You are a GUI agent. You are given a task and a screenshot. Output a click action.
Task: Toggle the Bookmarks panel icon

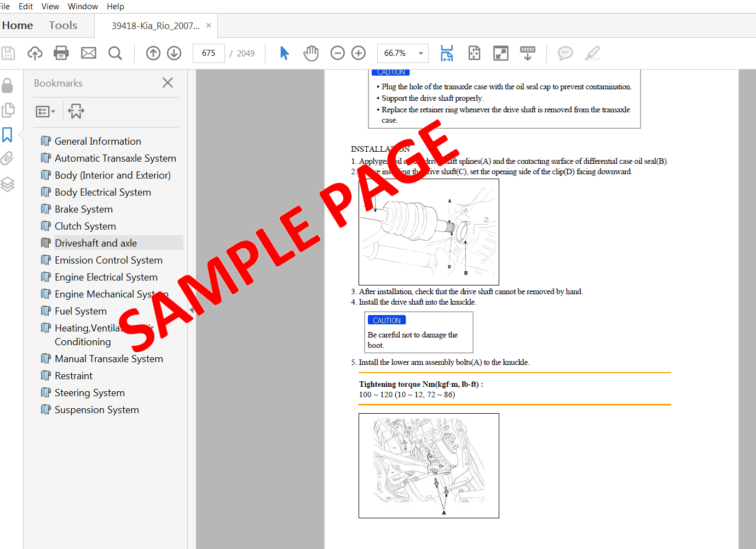coord(8,135)
